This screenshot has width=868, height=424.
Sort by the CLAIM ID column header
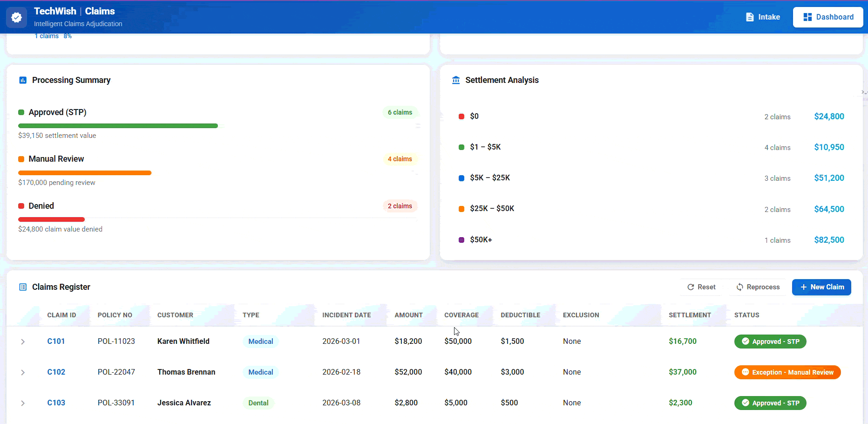click(61, 315)
